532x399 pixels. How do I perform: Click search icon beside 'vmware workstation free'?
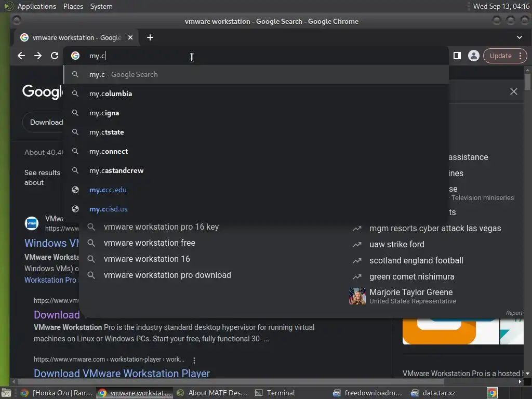coord(91,243)
